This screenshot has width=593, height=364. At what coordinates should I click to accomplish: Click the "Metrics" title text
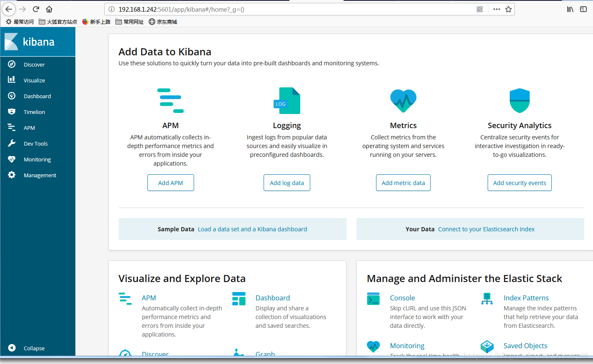coord(403,125)
